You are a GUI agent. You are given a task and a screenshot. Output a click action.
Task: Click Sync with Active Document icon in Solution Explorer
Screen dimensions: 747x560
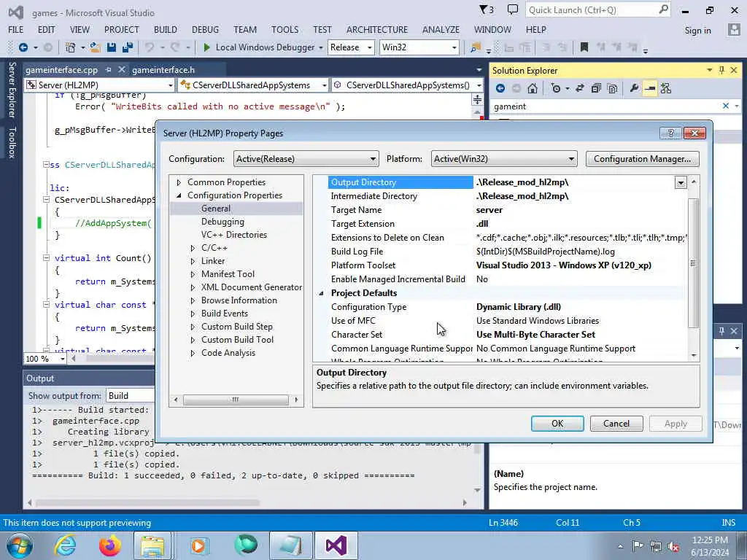pyautogui.click(x=579, y=88)
